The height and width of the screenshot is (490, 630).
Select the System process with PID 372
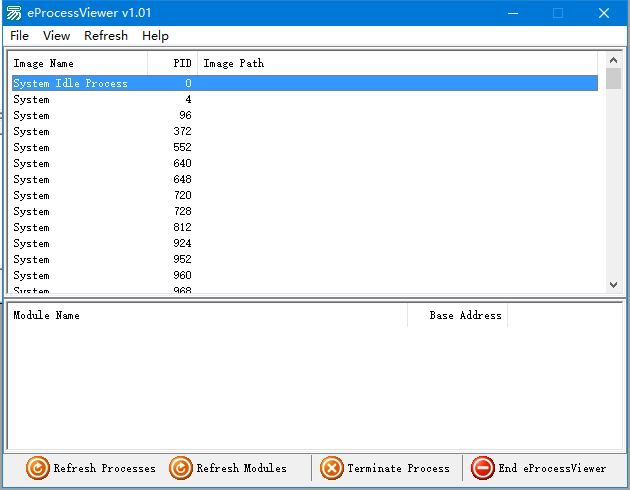(305, 131)
